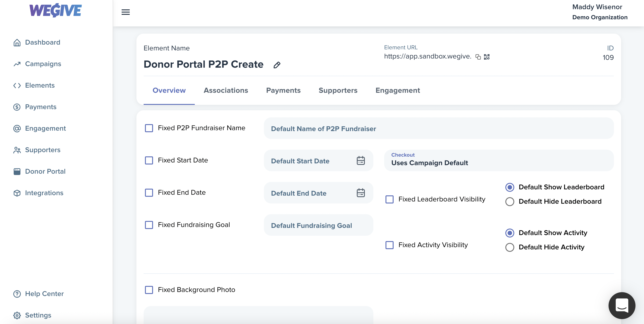
Task: Click the Default End Date field
Action: [318, 192]
